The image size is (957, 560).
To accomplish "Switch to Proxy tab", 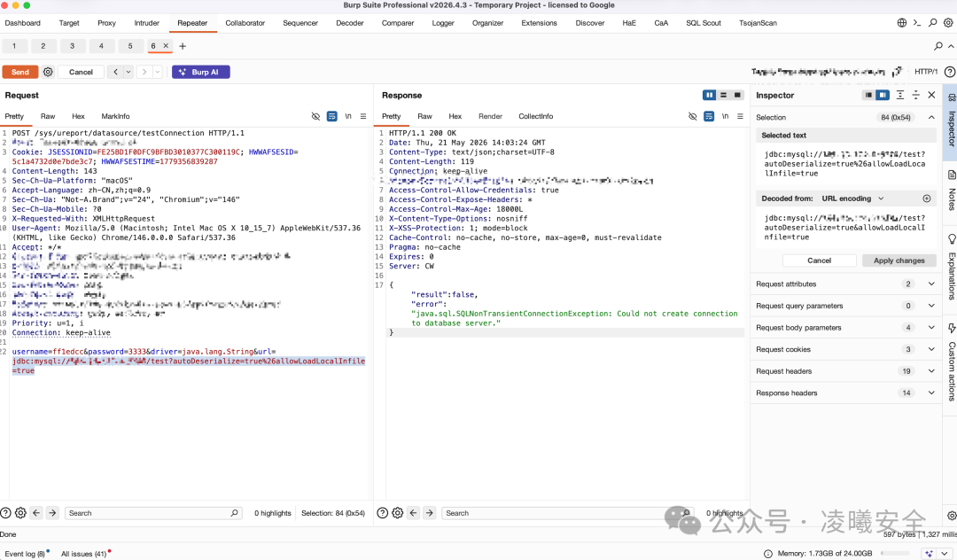I will 107,23.
